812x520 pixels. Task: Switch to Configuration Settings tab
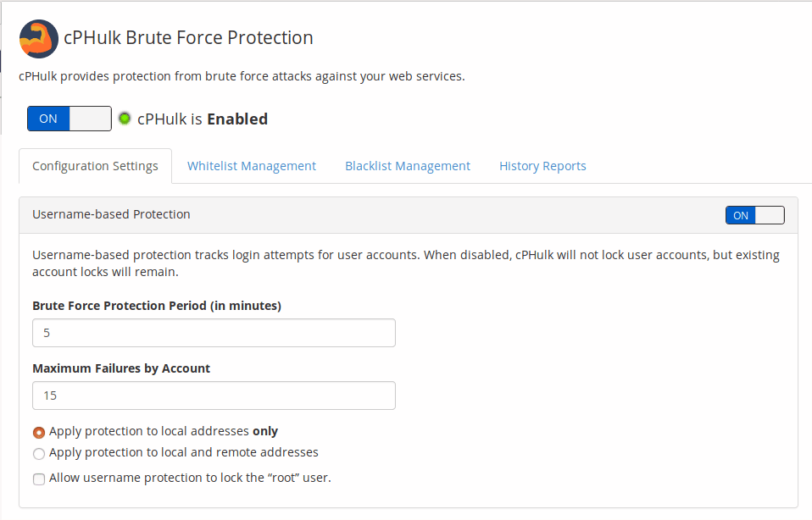click(x=95, y=166)
